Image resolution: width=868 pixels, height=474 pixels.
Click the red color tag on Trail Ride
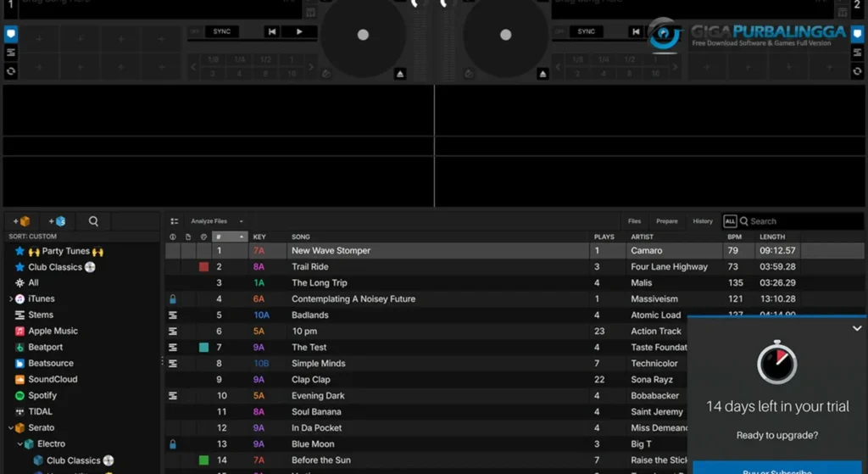click(x=203, y=267)
